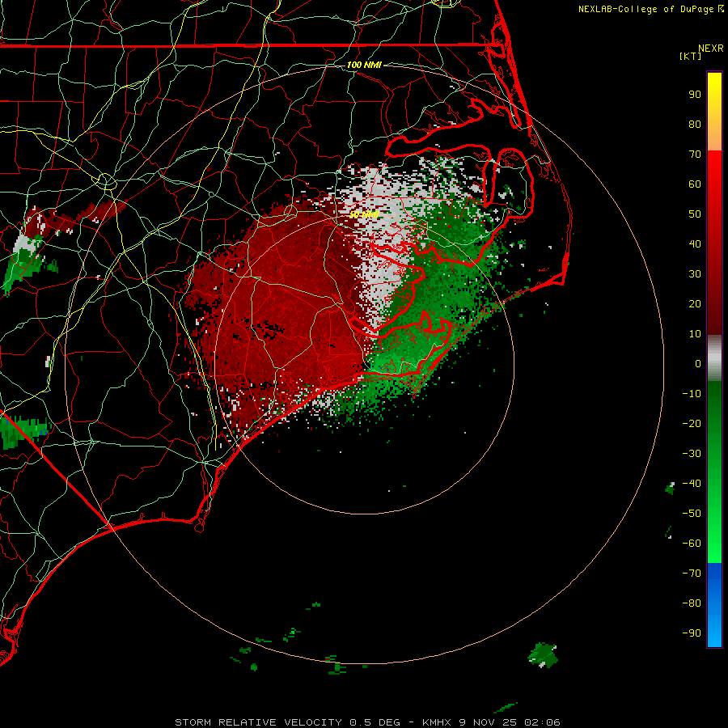This screenshot has height=728, width=728.
Task: Select the 30 value on velocity scale
Action: click(x=695, y=274)
